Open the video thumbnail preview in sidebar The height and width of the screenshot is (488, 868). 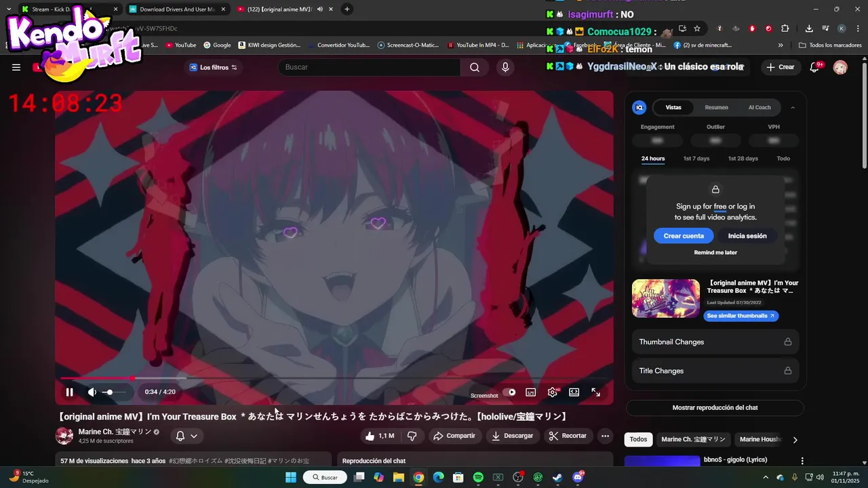pyautogui.click(x=666, y=298)
